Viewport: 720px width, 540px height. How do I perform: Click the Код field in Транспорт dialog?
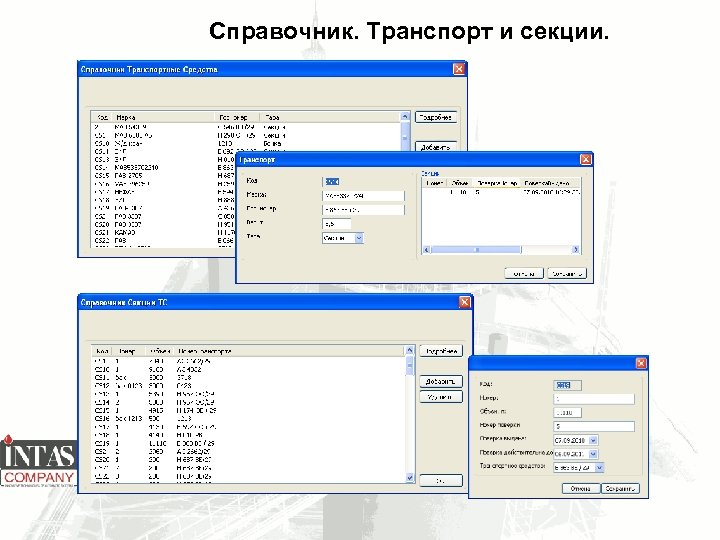click(x=332, y=182)
